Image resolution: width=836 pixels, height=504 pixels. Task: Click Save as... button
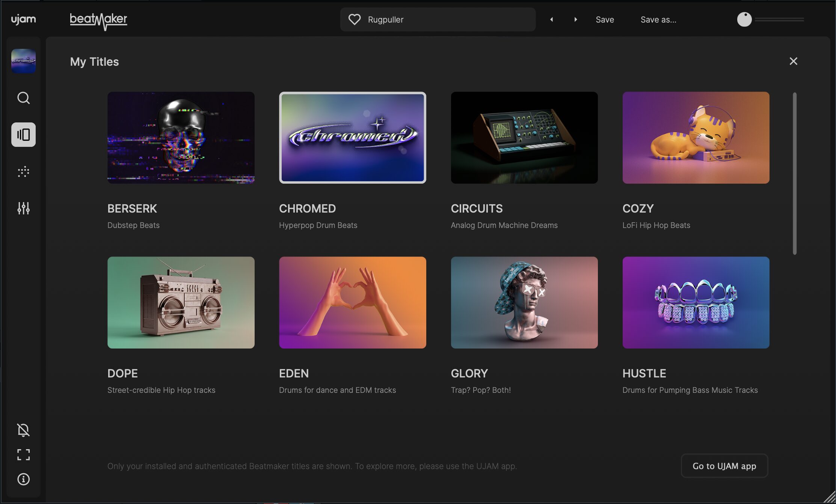[658, 20]
